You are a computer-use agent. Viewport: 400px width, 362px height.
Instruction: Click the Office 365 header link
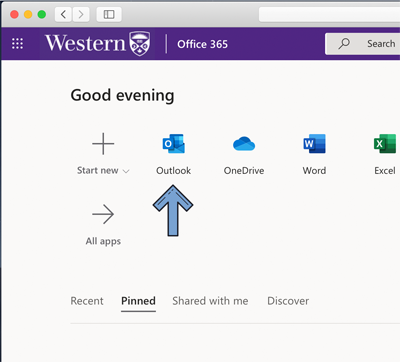click(x=202, y=44)
